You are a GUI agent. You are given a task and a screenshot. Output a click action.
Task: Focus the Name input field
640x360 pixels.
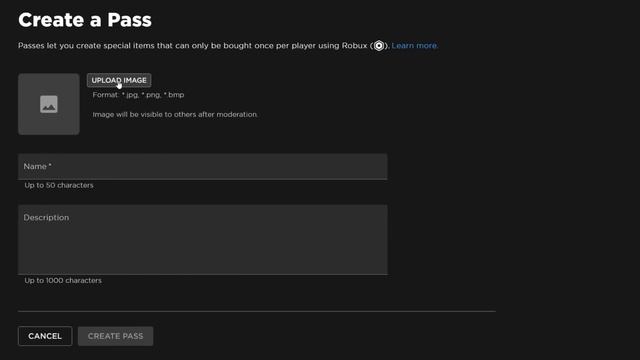tap(202, 167)
